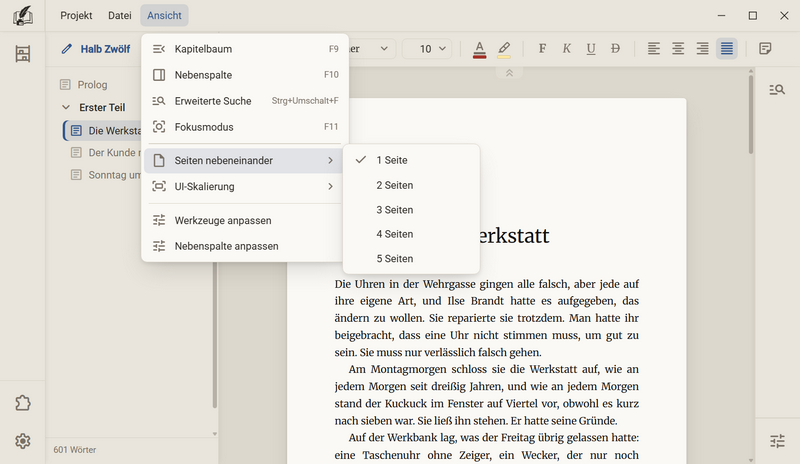Click the customize sliders icon bottom right
This screenshot has height=464, width=800.
tap(777, 441)
